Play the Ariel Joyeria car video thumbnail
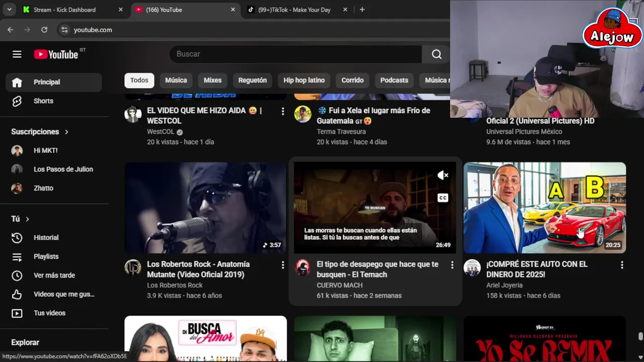Screen dimensions: 644x362 point(545,208)
